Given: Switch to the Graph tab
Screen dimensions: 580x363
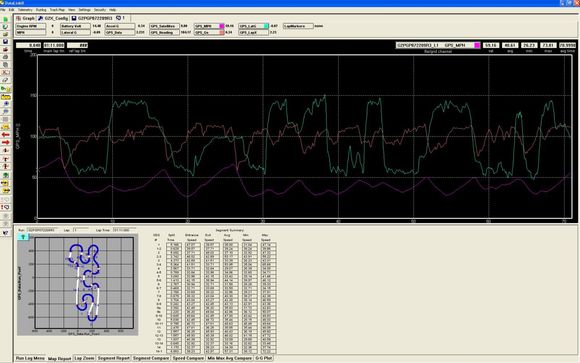Looking at the screenshot, I should coord(26,18).
